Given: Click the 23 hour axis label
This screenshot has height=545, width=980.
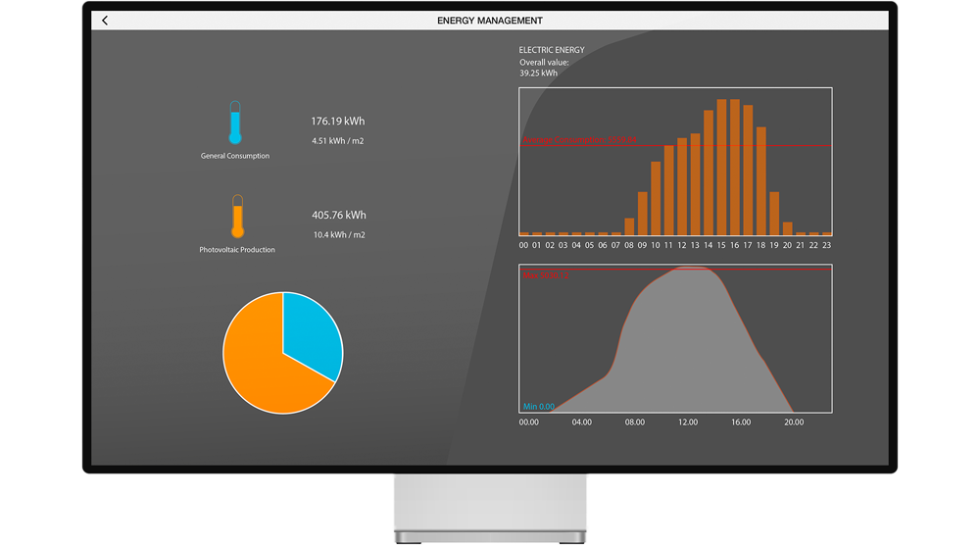Looking at the screenshot, I should point(826,246).
